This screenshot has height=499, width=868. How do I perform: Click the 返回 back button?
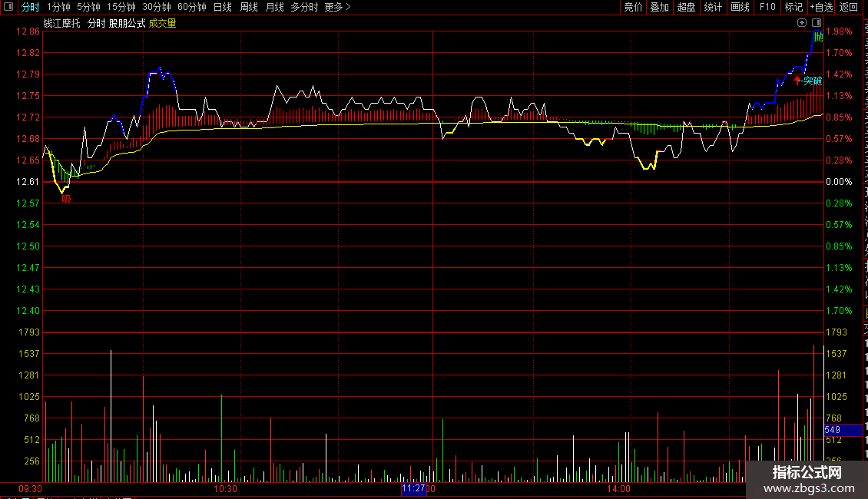pos(849,7)
